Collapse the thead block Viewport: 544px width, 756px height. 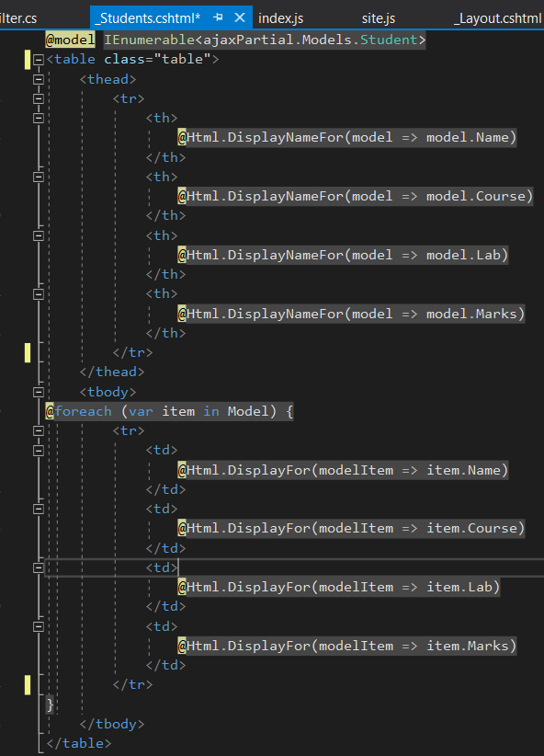(x=39, y=79)
